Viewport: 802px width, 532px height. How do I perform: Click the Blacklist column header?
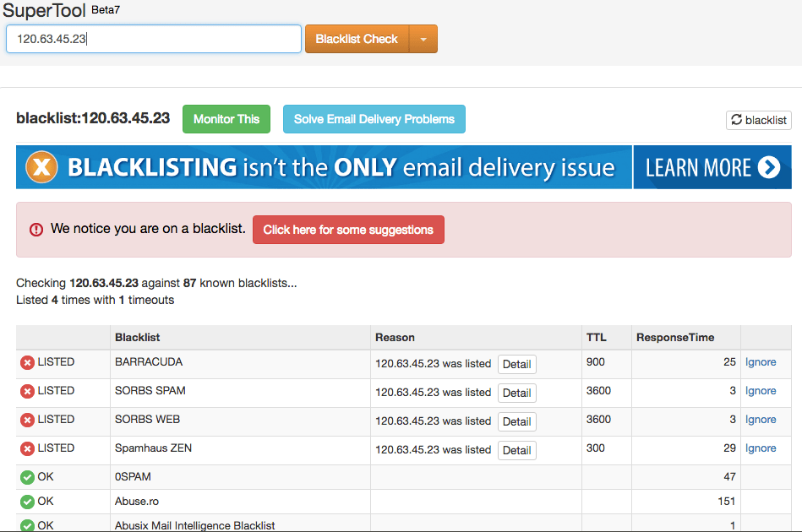pos(137,337)
